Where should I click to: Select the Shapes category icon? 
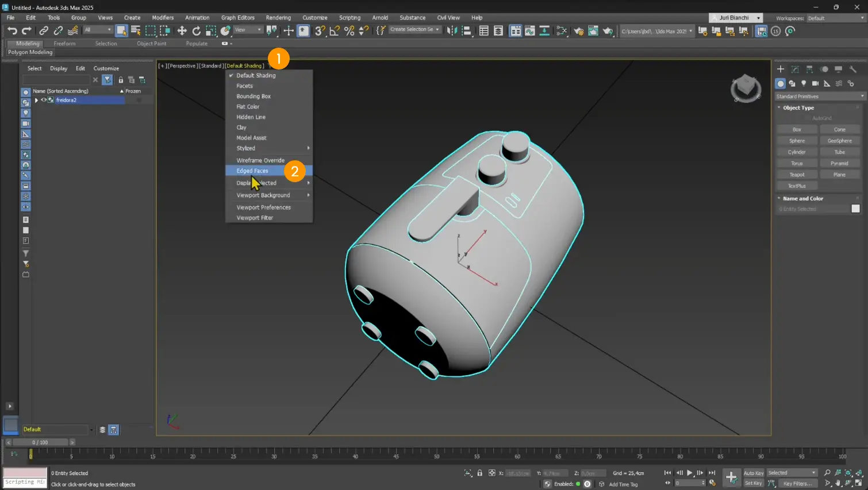pyautogui.click(x=792, y=83)
